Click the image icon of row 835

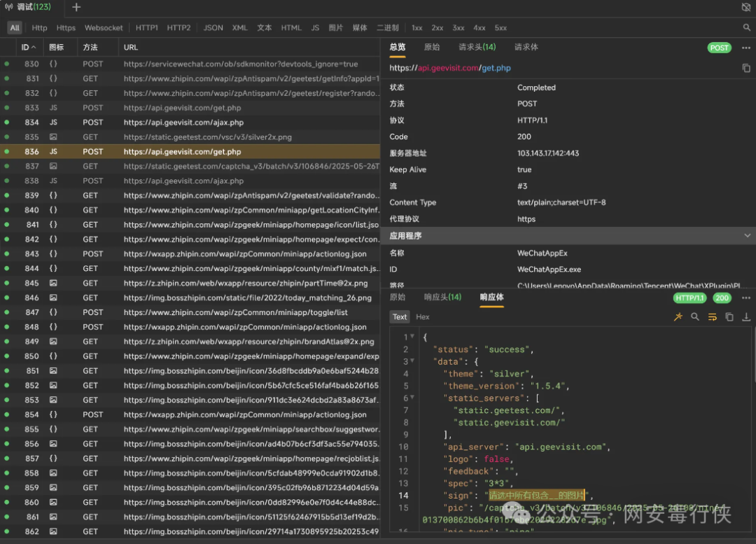tap(53, 137)
